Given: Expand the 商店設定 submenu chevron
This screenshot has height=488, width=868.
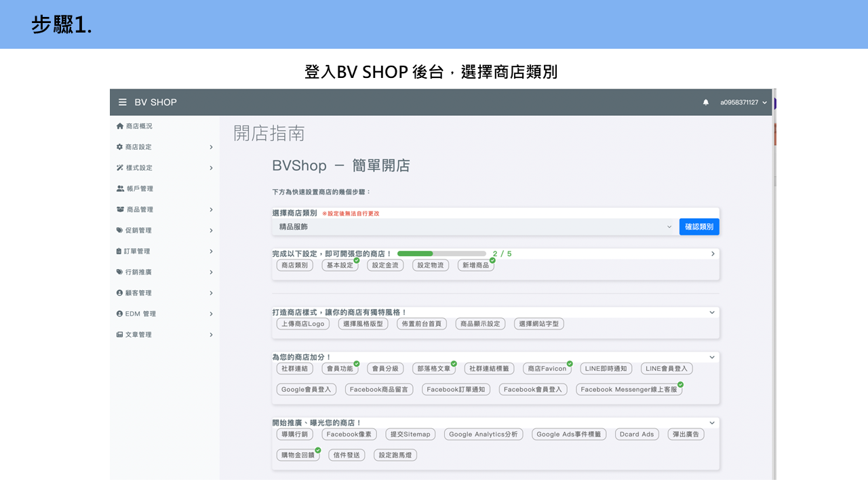Looking at the screenshot, I should (x=211, y=147).
